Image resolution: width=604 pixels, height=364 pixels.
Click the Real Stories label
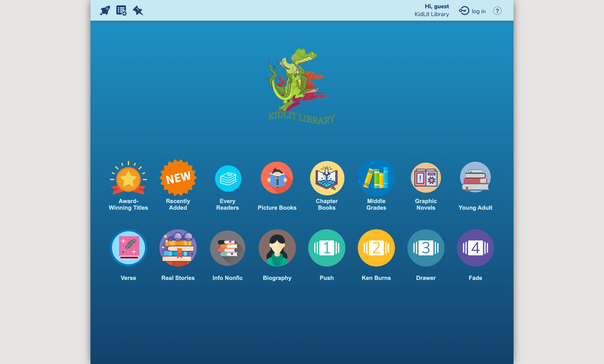click(178, 278)
